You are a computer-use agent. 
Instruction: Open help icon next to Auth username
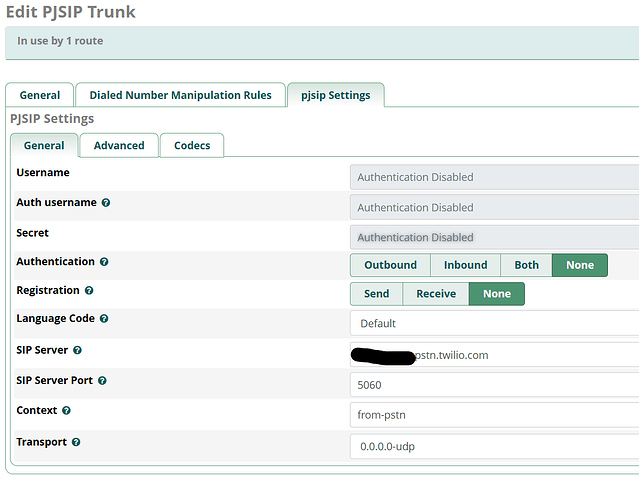click(x=106, y=203)
